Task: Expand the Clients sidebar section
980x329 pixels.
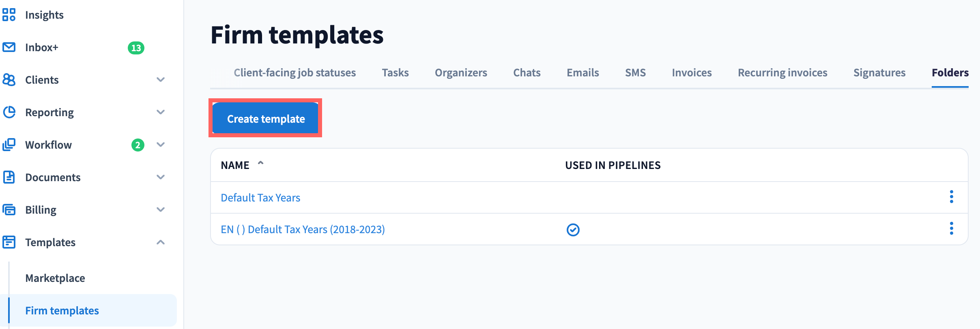Action: point(161,80)
